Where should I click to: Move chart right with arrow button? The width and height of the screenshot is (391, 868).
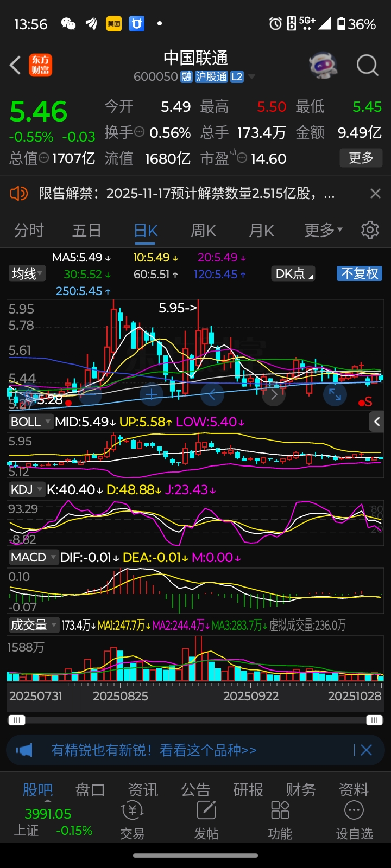pos(274,394)
